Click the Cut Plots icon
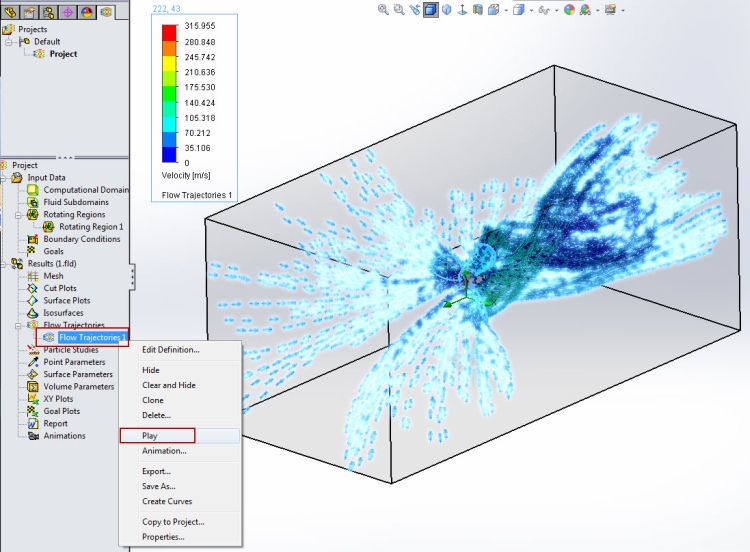Screen dimensions: 750x552 tap(33, 288)
